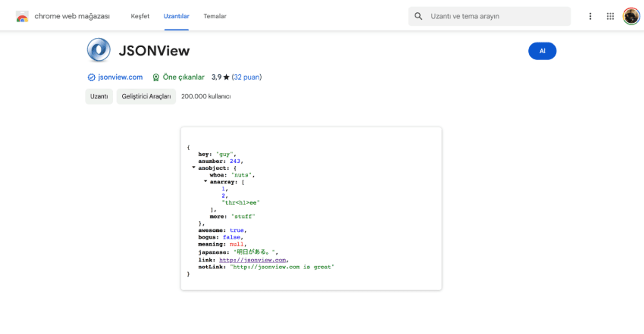The width and height of the screenshot is (644, 334).
Task: Focus the Uzantı ve tema arayın search field
Action: (496, 16)
